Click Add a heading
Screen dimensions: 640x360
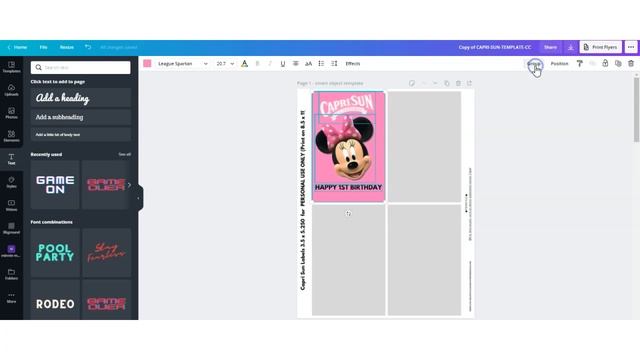(x=81, y=98)
